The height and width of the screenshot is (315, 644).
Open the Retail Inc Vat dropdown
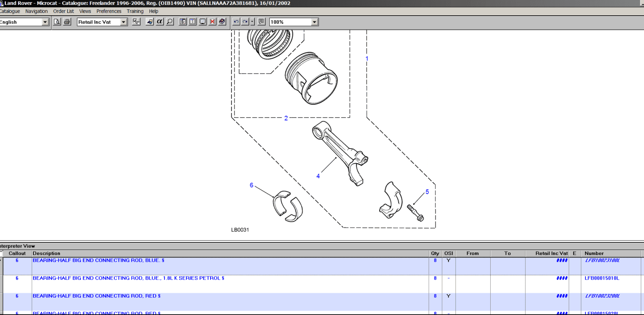coord(124,22)
